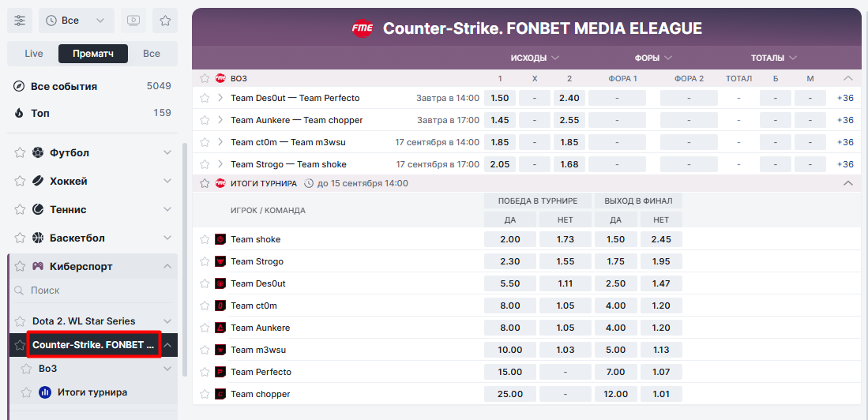Click the sidebar vertical scrollbar

(184, 260)
